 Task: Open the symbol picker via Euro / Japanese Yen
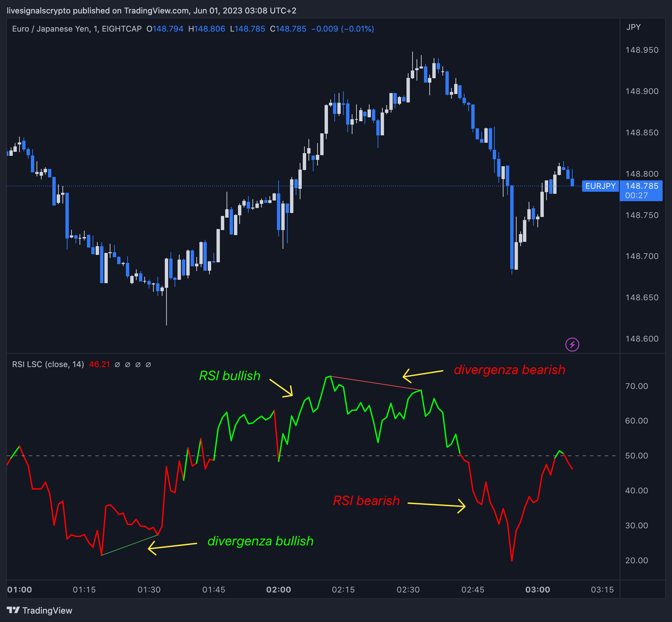point(54,29)
